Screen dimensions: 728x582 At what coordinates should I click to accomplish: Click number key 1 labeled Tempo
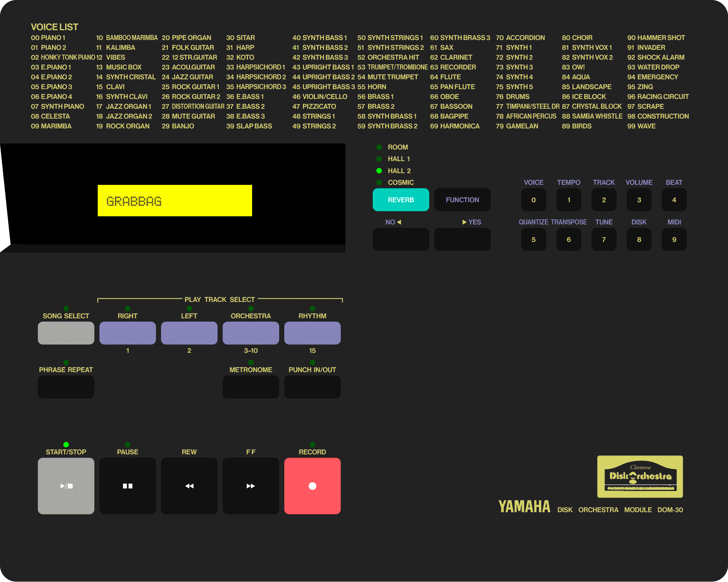click(569, 200)
